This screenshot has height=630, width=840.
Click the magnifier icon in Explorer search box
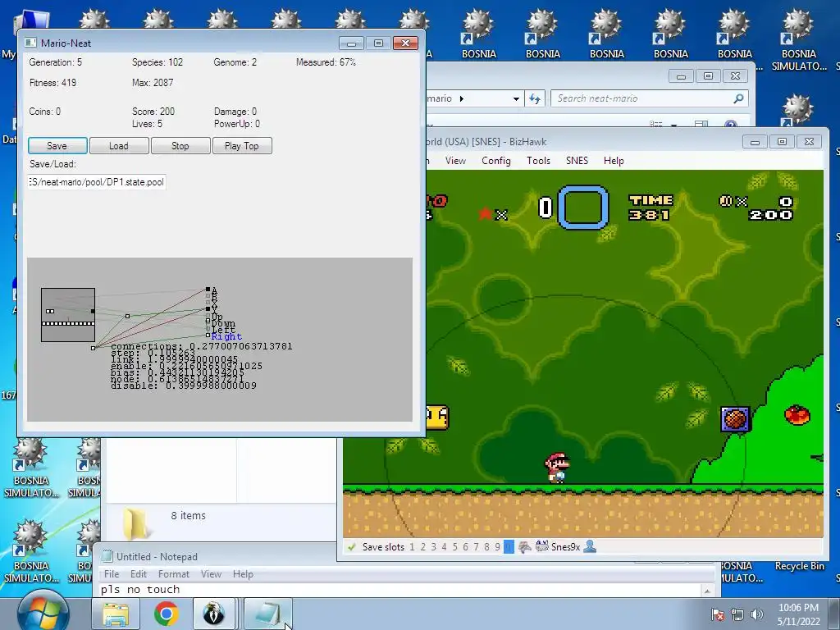tap(738, 98)
